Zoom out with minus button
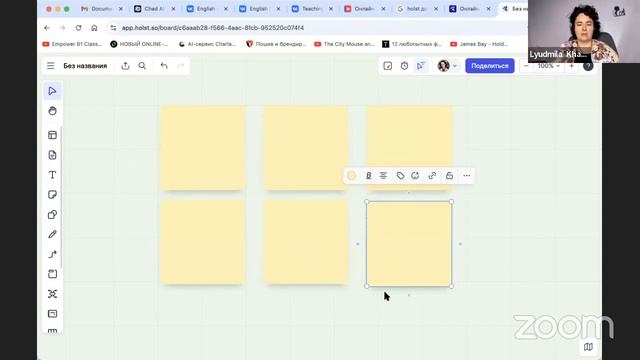Screen dimensions: 640x360 tap(527, 66)
